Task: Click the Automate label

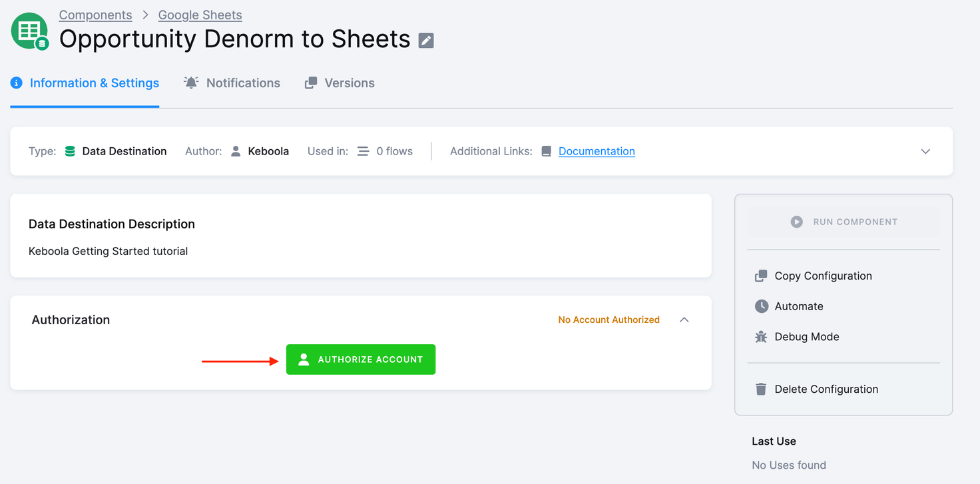Action: [799, 306]
